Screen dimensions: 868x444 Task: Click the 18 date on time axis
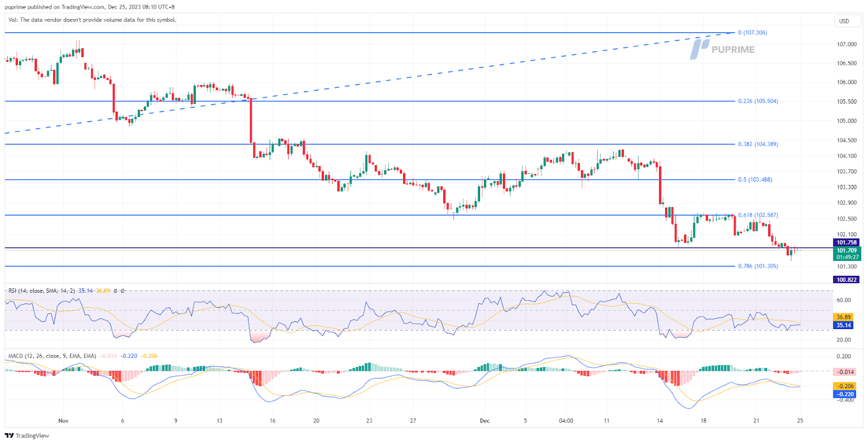703,421
